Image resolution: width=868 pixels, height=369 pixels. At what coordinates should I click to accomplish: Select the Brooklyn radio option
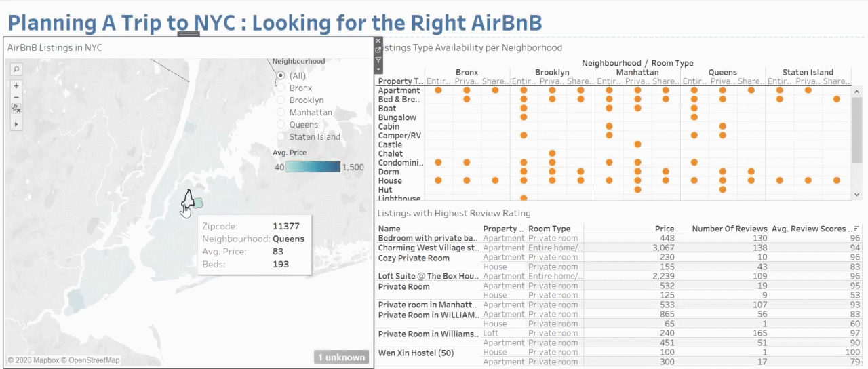pos(281,100)
